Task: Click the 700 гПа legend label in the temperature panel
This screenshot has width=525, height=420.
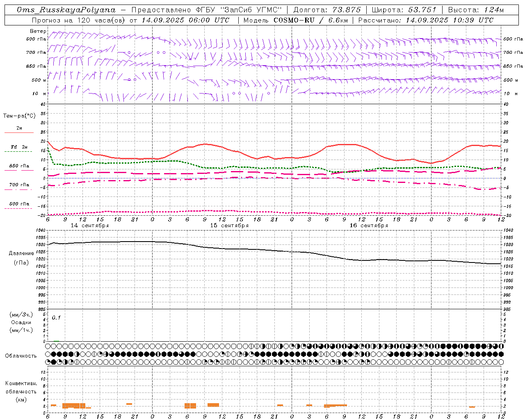Action: coord(19,185)
